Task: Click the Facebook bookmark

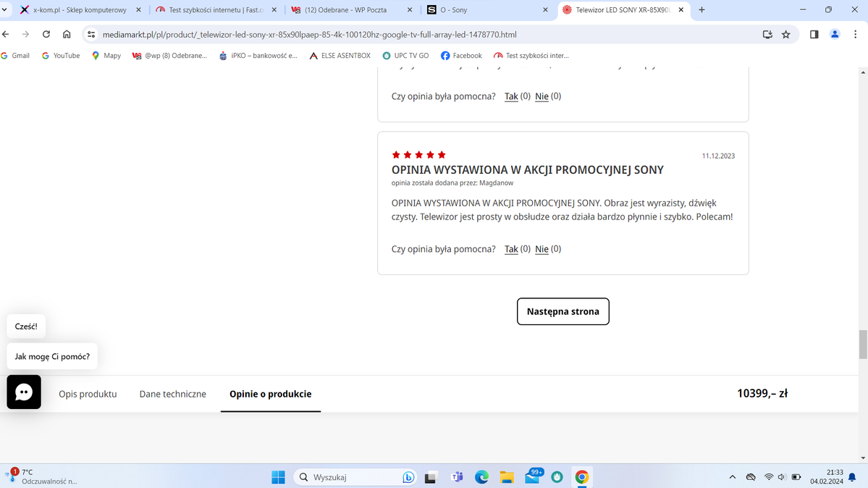Action: click(461, 56)
